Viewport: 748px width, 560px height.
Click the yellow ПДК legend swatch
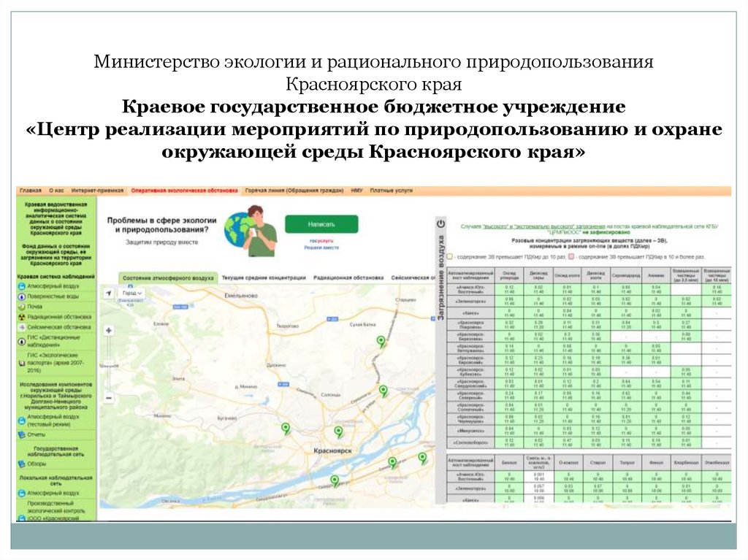(449, 257)
